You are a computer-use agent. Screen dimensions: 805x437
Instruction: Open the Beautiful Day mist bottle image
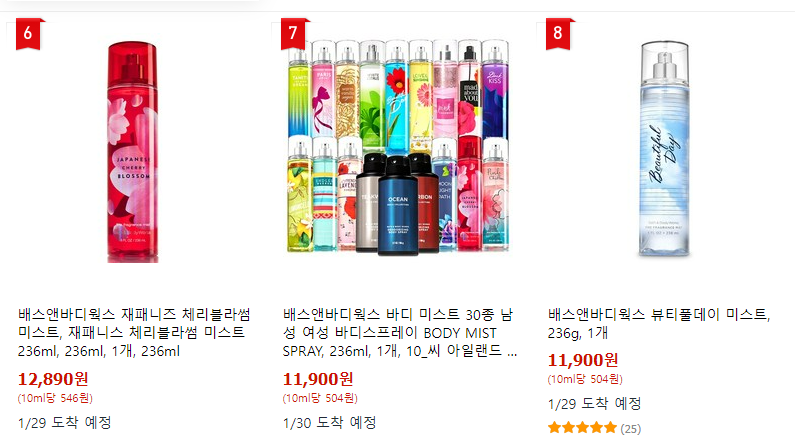[x=664, y=149]
